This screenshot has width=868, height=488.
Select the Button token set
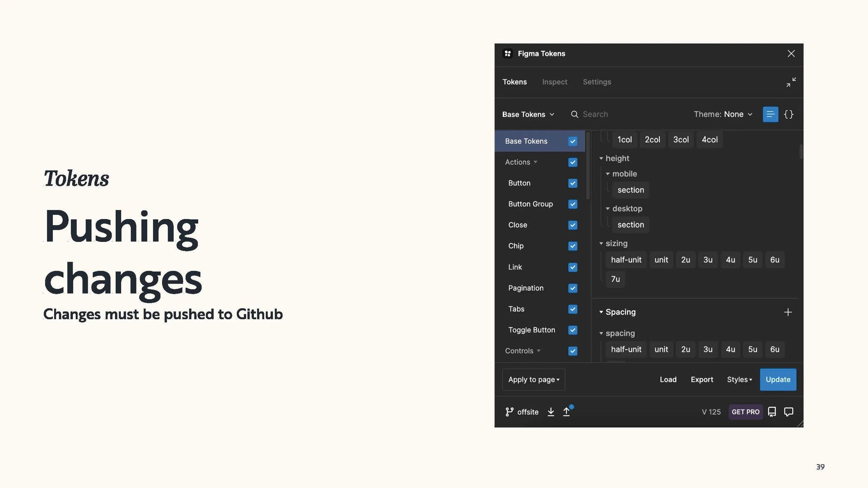coord(519,183)
